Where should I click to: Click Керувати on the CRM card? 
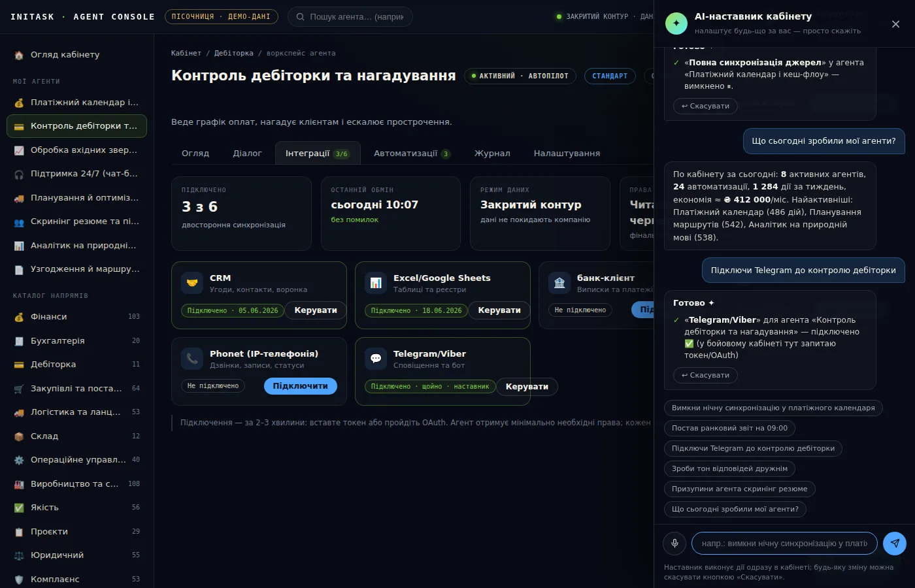tap(316, 310)
